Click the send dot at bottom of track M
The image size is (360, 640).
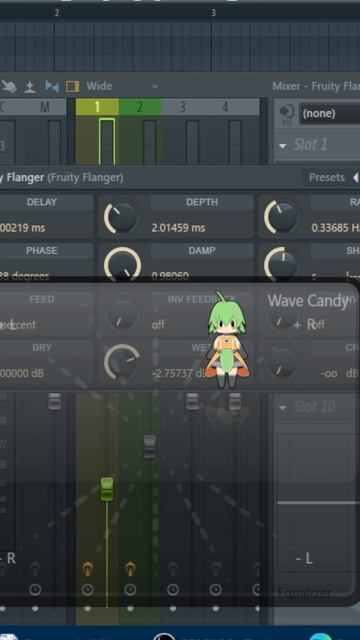[35, 608]
